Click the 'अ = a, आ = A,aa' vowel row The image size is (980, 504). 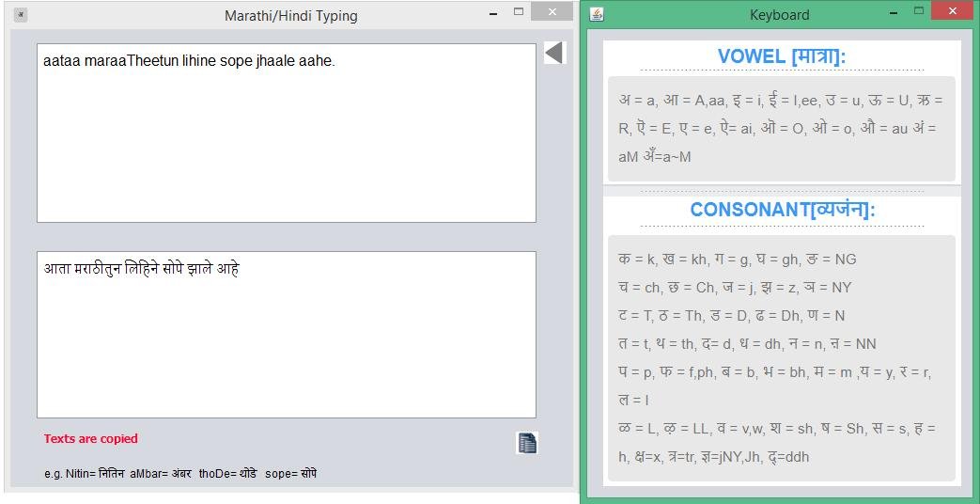pos(780,100)
